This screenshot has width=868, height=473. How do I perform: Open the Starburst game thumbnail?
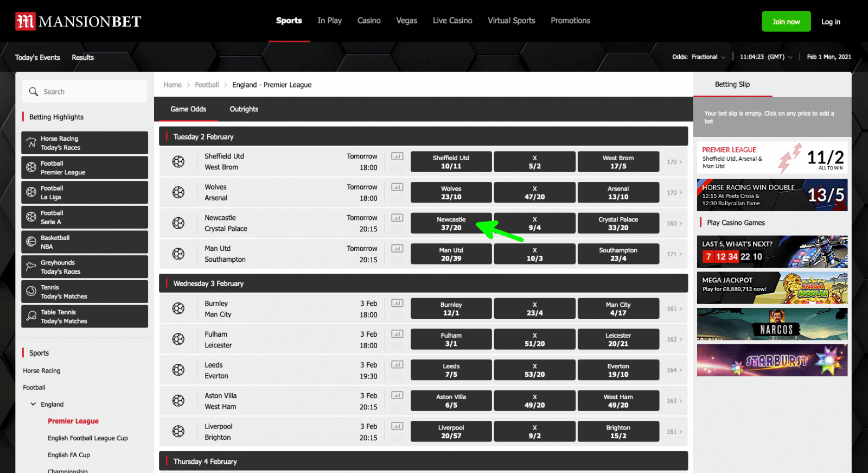click(x=772, y=360)
